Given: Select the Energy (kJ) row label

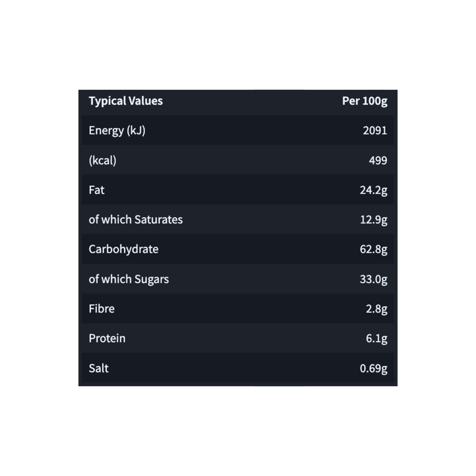Looking at the screenshot, I should tap(117, 130).
